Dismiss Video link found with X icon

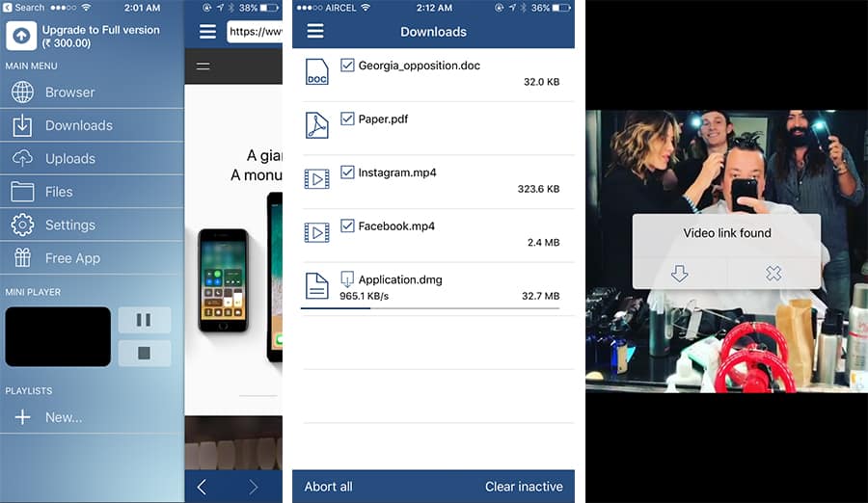(x=773, y=274)
